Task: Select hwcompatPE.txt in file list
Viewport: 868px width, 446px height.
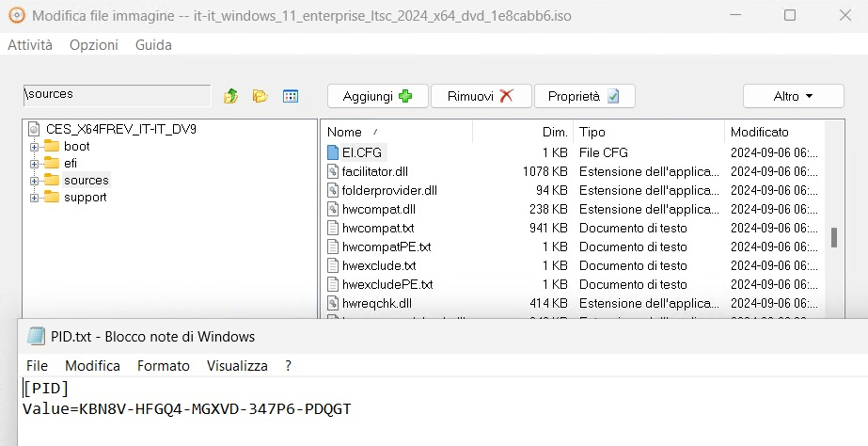Action: click(387, 247)
